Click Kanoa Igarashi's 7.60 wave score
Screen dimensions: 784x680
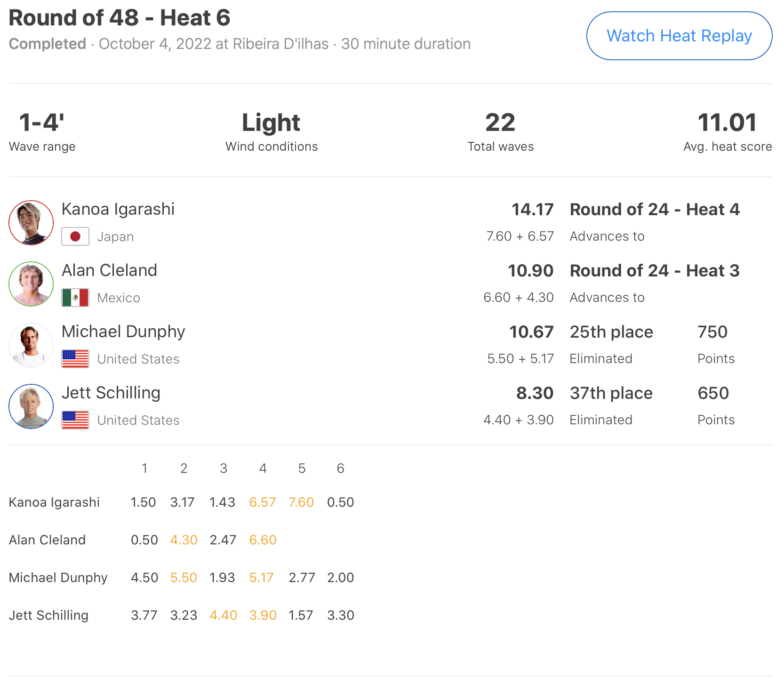click(x=301, y=502)
